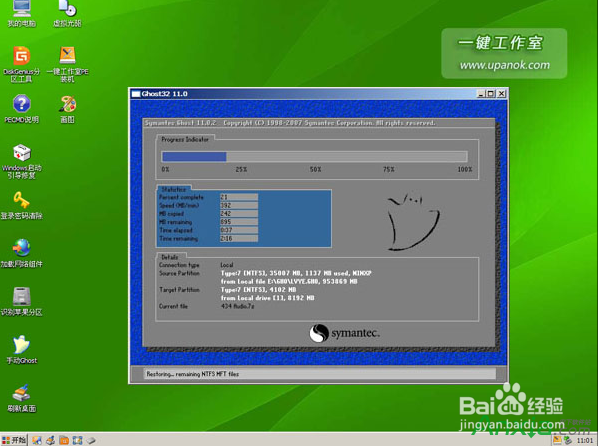Click the Current file name text

(237, 306)
